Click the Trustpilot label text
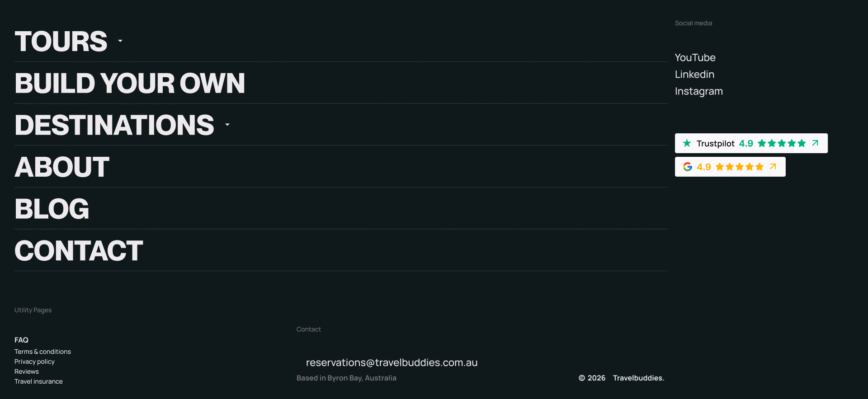Screen dimensions: 868x399 (715, 143)
